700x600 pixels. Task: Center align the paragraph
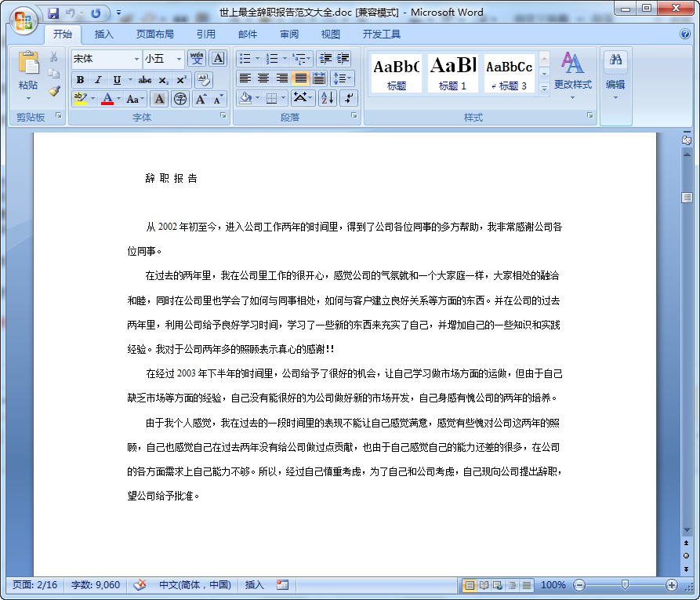[x=263, y=78]
